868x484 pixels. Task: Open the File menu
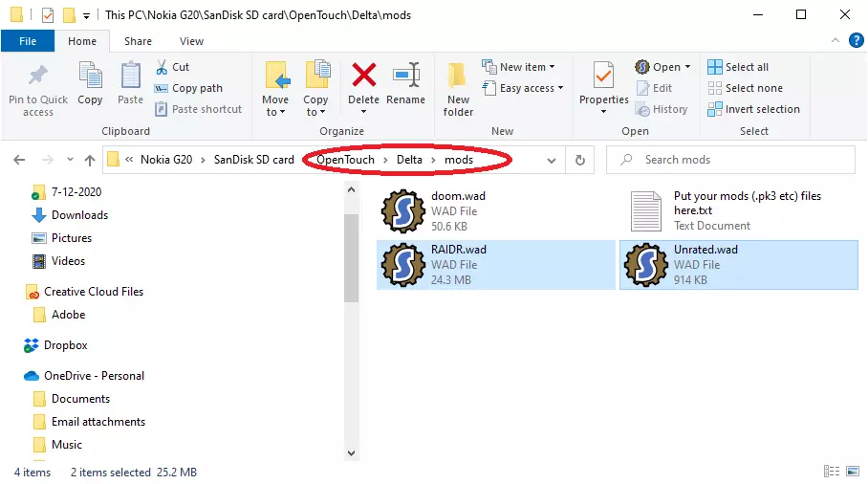(x=28, y=41)
